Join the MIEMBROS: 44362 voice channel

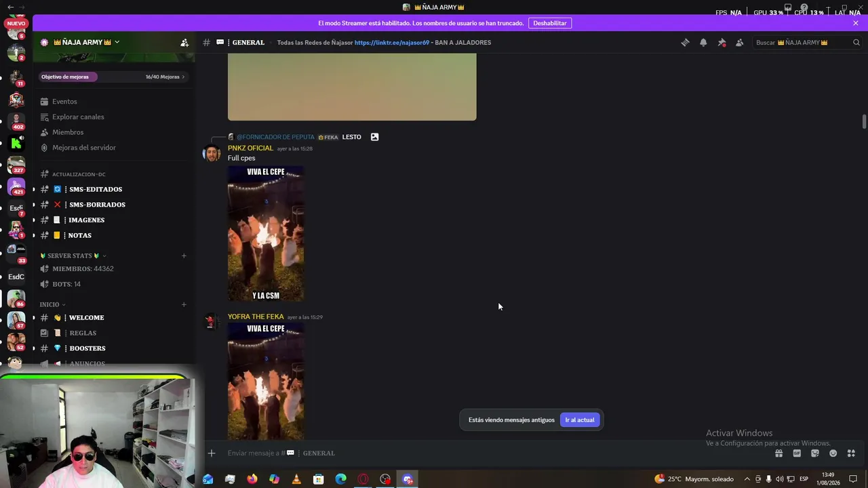pos(113,268)
